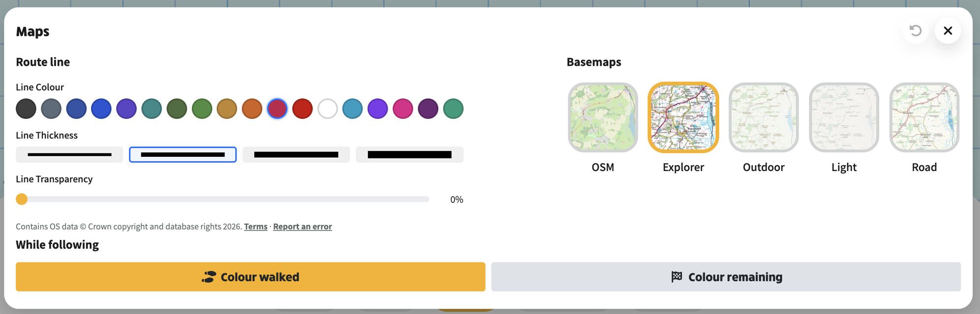The image size is (980, 314).
Task: Open the Report an error link
Action: pyautogui.click(x=303, y=227)
